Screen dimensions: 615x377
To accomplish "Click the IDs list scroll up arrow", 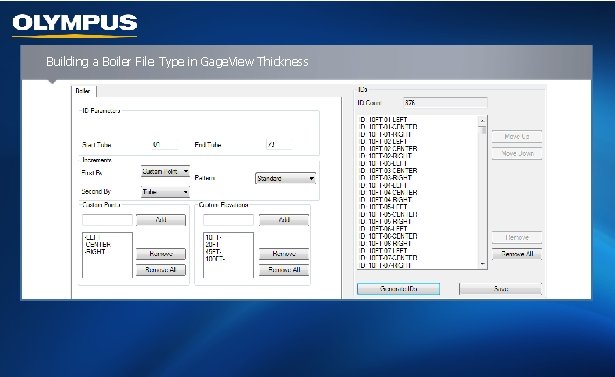I will point(482,120).
